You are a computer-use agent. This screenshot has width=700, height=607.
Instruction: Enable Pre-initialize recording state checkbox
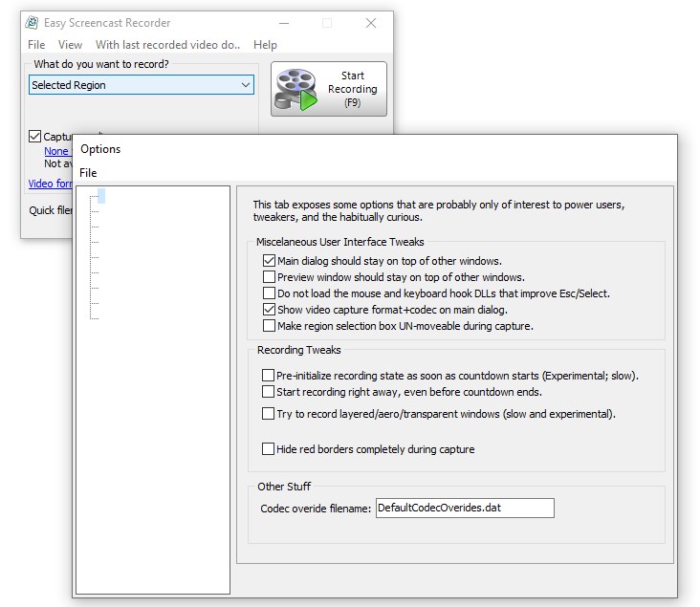pyautogui.click(x=268, y=376)
